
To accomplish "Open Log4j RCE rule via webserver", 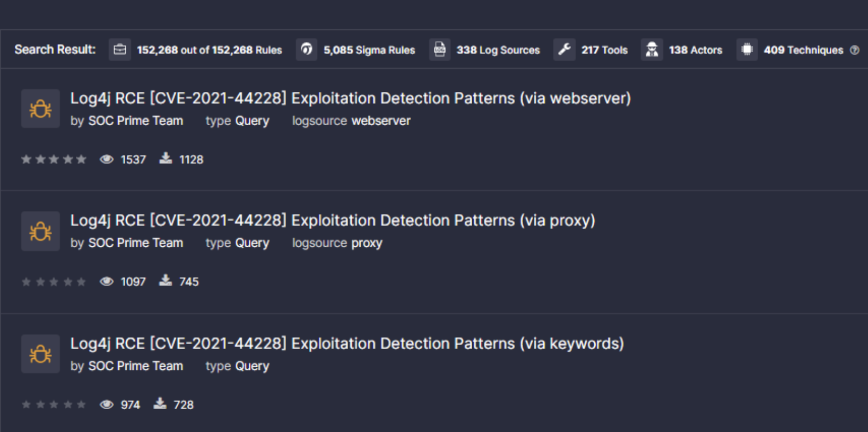I will click(350, 98).
